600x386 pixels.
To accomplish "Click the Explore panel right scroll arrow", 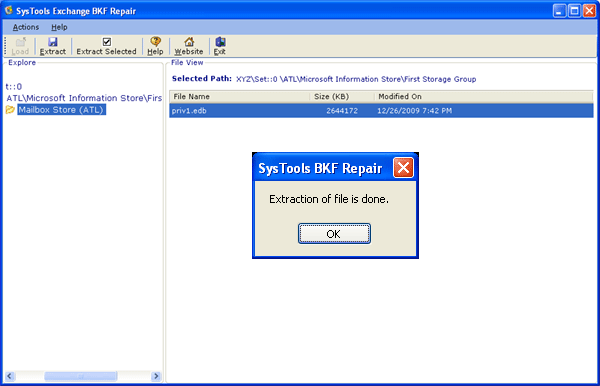I will click(x=156, y=376).
